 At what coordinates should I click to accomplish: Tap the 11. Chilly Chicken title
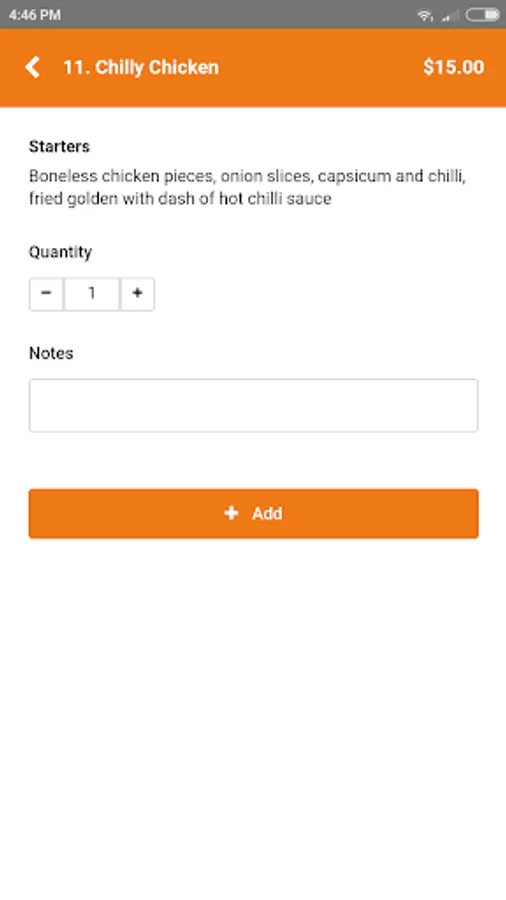pos(141,67)
